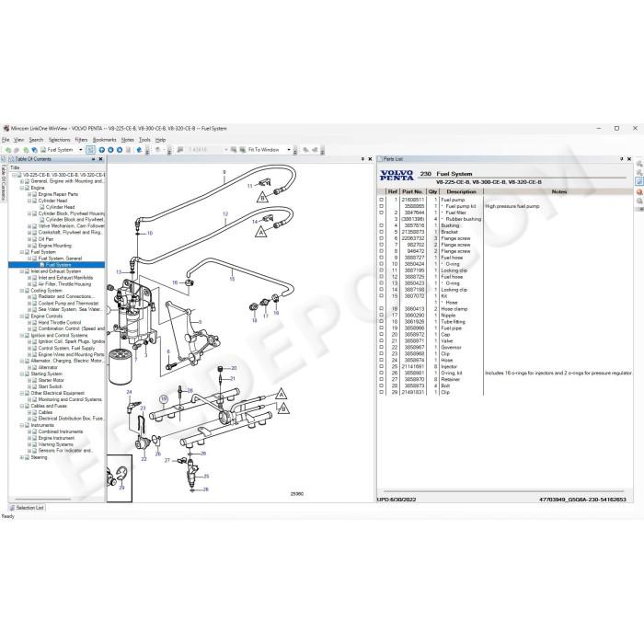Open the Search menu
This screenshot has height=644, width=644.
point(36,140)
